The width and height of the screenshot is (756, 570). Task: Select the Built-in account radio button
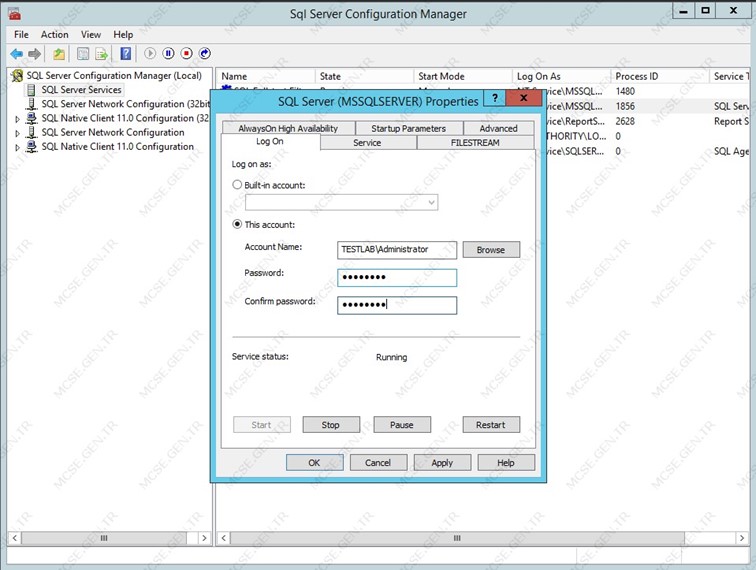(x=237, y=185)
